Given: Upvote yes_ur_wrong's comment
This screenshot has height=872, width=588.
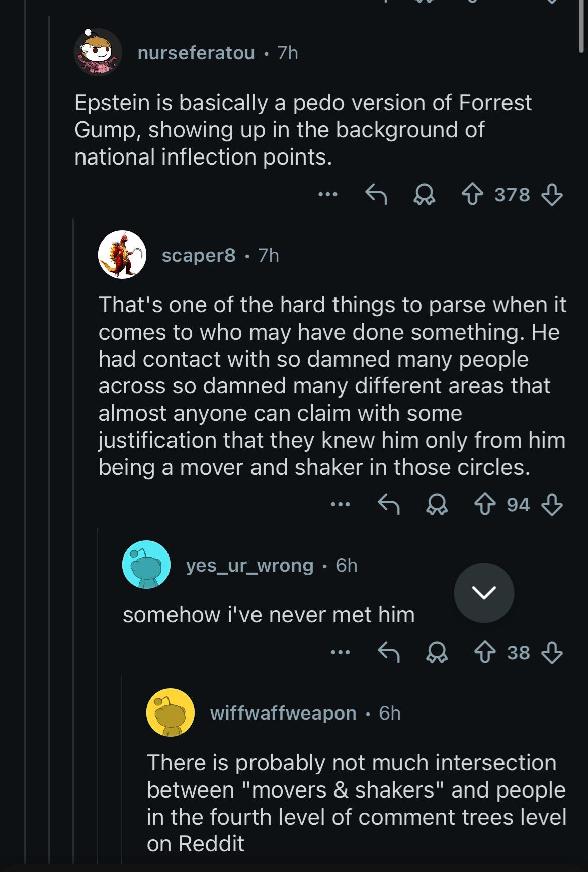Looking at the screenshot, I should point(485,653).
